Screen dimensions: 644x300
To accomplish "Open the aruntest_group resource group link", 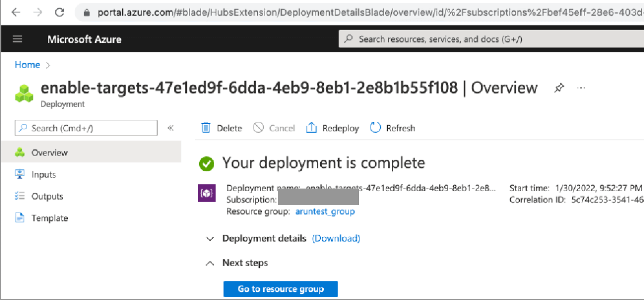I will tap(325, 211).
